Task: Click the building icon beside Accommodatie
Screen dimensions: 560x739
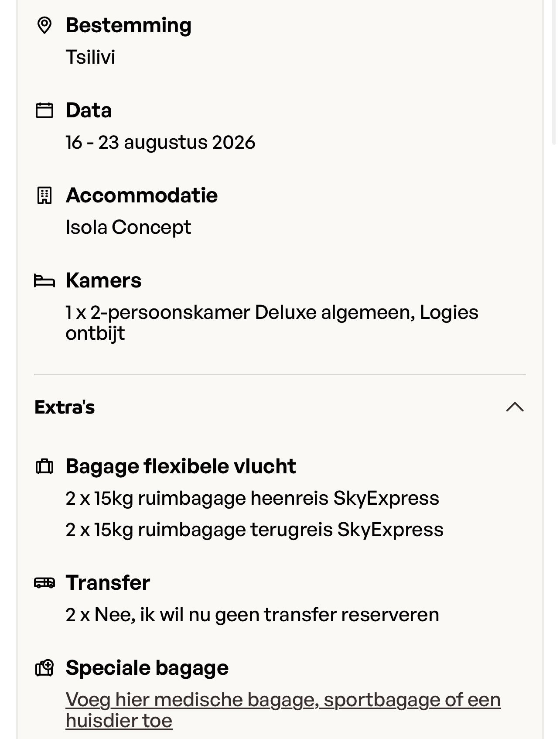Action: point(44,195)
